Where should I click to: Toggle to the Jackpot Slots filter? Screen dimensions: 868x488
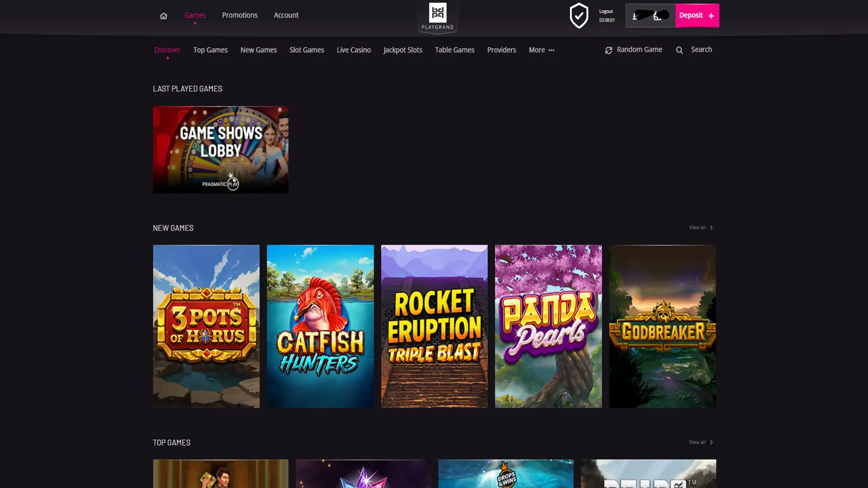tap(402, 50)
